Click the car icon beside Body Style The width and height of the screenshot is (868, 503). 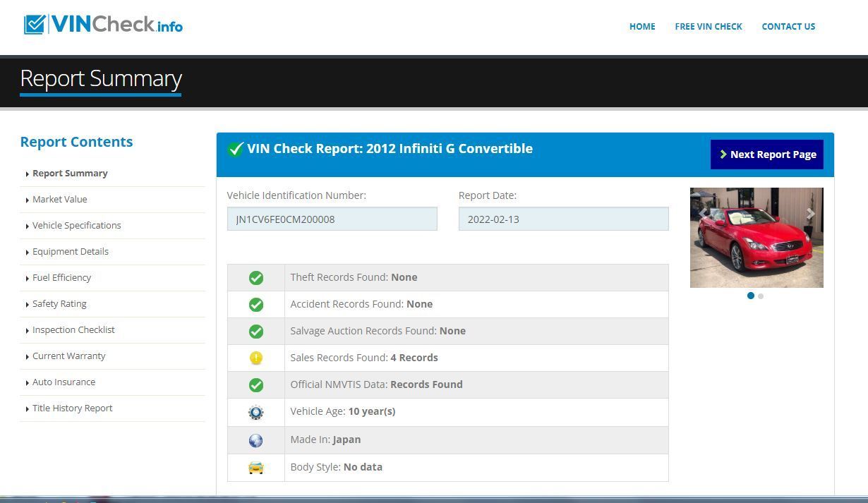point(256,468)
